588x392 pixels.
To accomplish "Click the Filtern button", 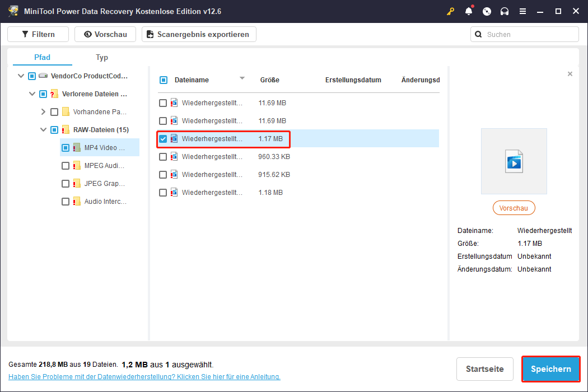I will point(38,34).
